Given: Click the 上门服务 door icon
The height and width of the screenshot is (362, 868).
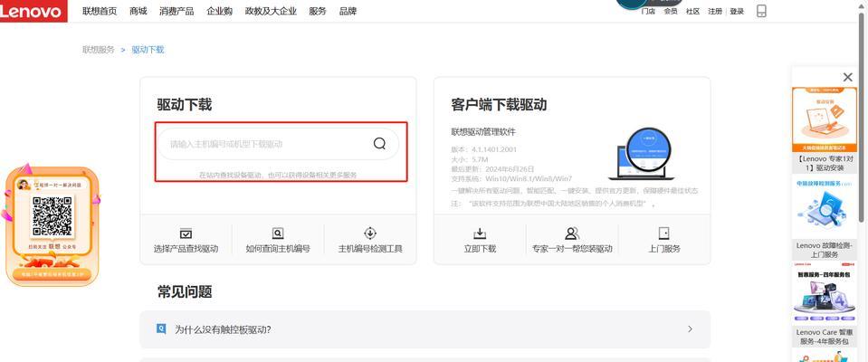Looking at the screenshot, I should 664,233.
